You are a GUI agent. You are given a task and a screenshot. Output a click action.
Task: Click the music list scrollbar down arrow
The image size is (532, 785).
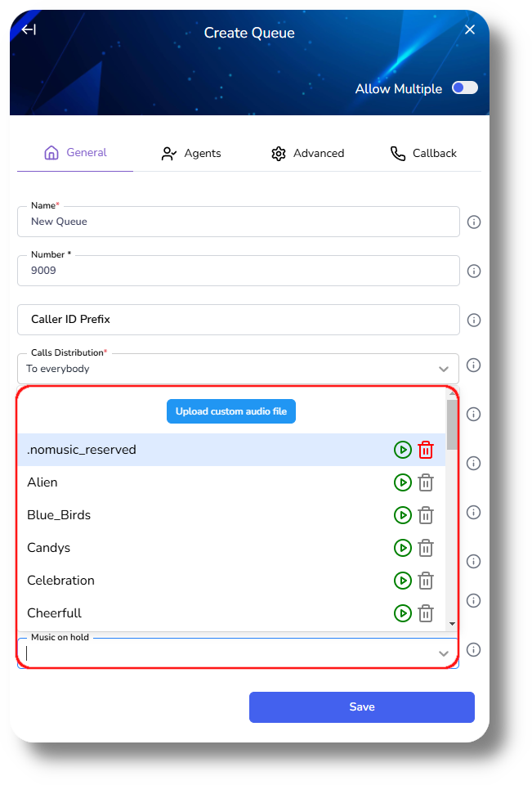pyautogui.click(x=452, y=624)
